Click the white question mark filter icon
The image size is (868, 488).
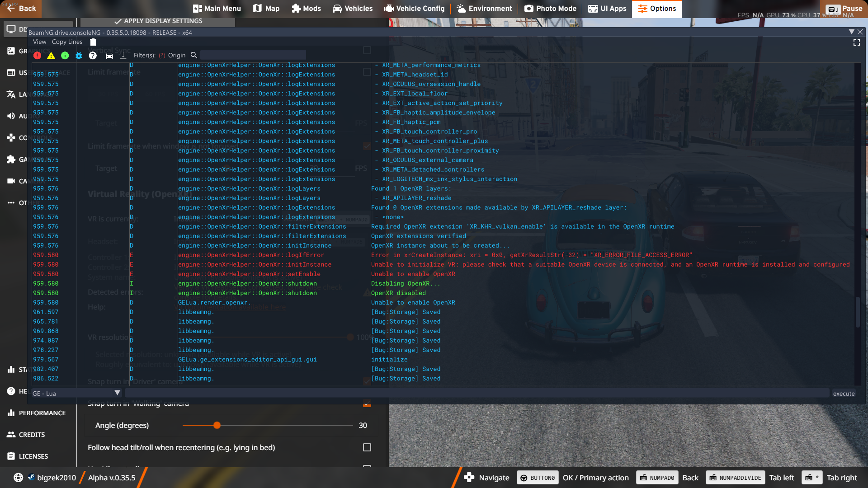point(93,56)
